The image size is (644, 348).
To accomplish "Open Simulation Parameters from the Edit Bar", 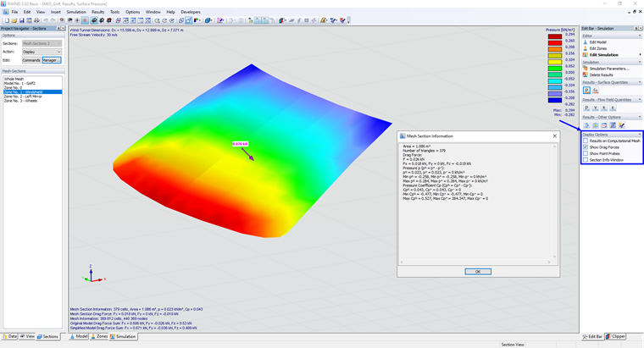I will click(609, 69).
